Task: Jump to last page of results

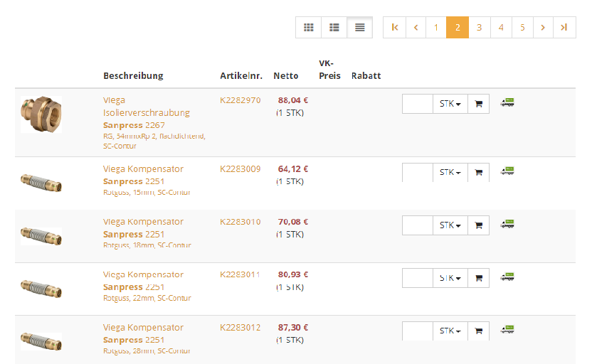Action: point(564,28)
